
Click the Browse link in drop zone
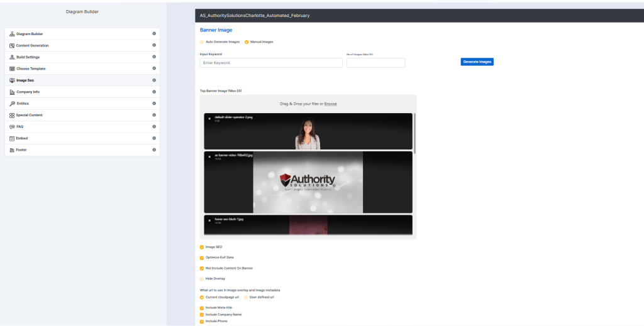click(330, 104)
